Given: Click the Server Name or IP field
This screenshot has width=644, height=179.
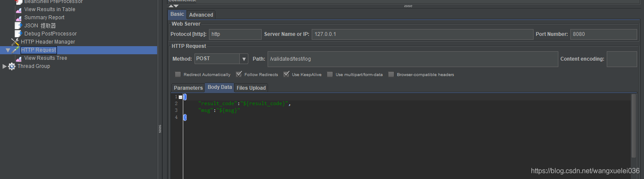Looking at the screenshot, I should [422, 34].
